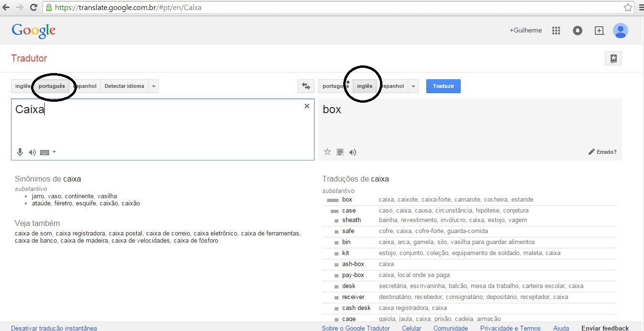Click the Veja também heading
Image resolution: width=644 pixels, height=331 pixels.
point(37,224)
